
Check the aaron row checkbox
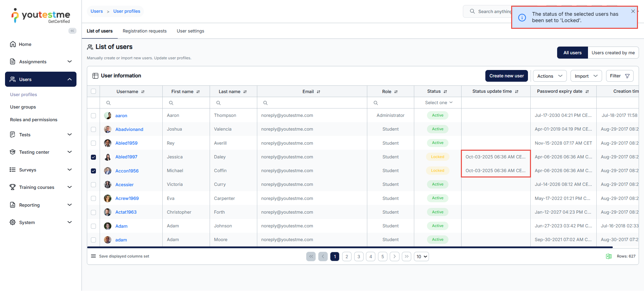point(94,116)
